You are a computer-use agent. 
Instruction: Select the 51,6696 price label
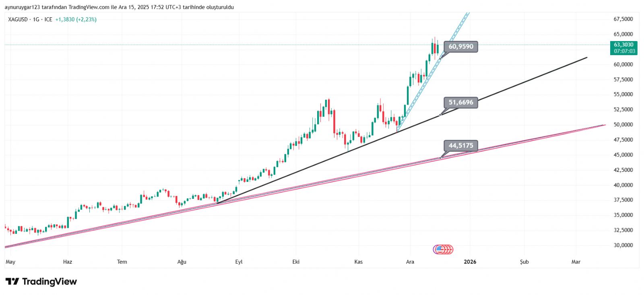coord(461,103)
